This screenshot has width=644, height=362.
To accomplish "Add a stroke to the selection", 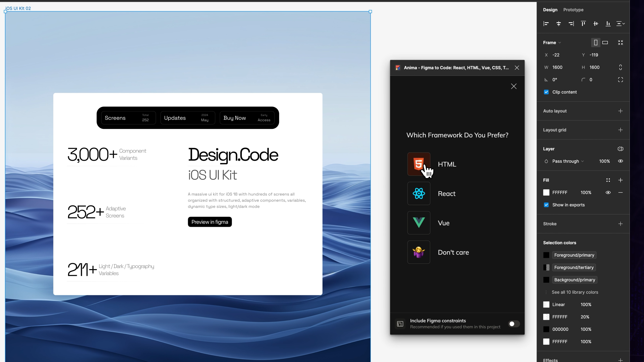I will click(x=621, y=224).
